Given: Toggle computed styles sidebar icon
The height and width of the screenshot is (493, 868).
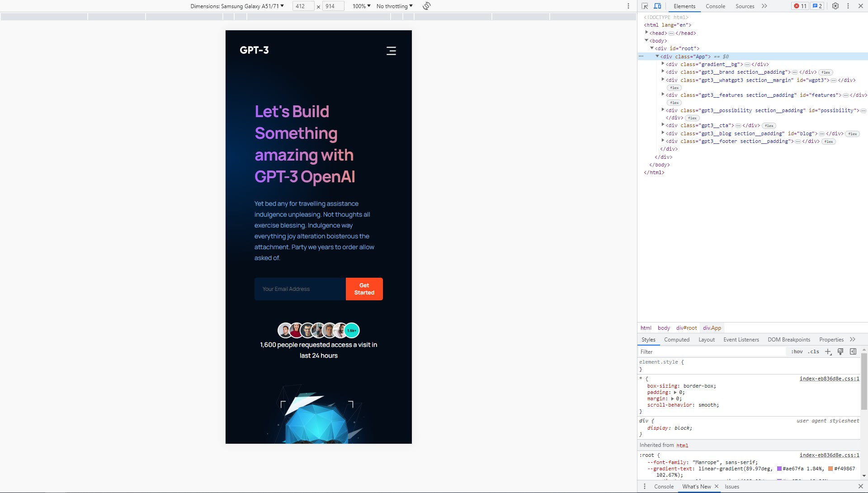Looking at the screenshot, I should click(853, 351).
